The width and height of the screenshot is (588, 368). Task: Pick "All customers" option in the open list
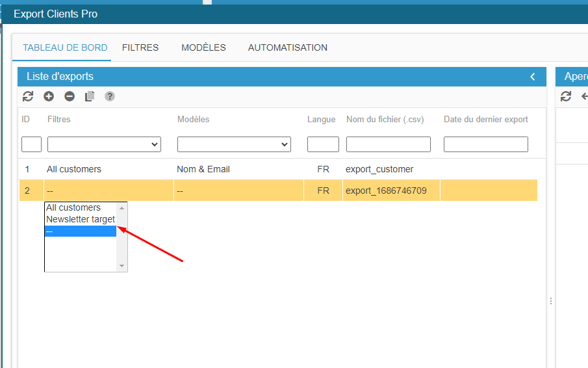click(x=73, y=207)
